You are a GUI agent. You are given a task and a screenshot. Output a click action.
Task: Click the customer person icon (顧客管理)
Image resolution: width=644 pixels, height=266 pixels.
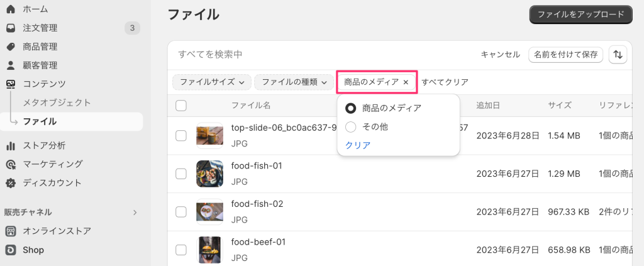[x=11, y=65]
